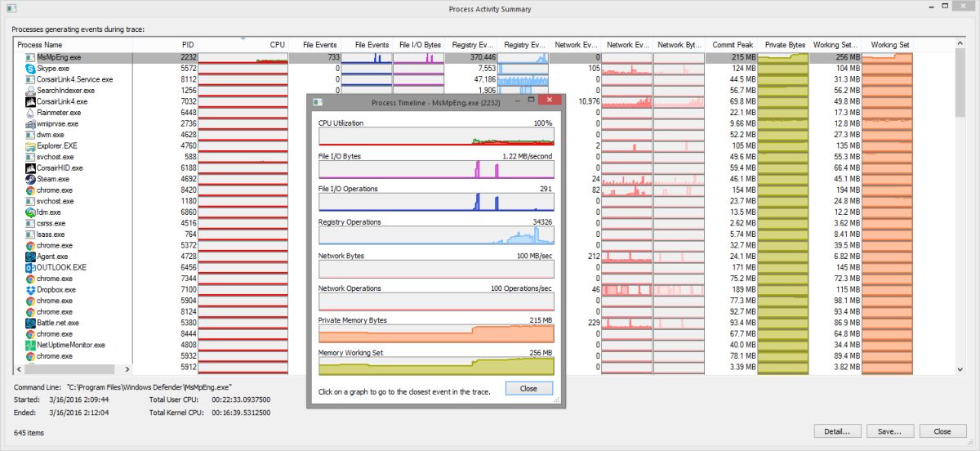This screenshot has height=451, width=980.
Task: Click the Private Memory Bytes timeline graph
Action: click(436, 333)
